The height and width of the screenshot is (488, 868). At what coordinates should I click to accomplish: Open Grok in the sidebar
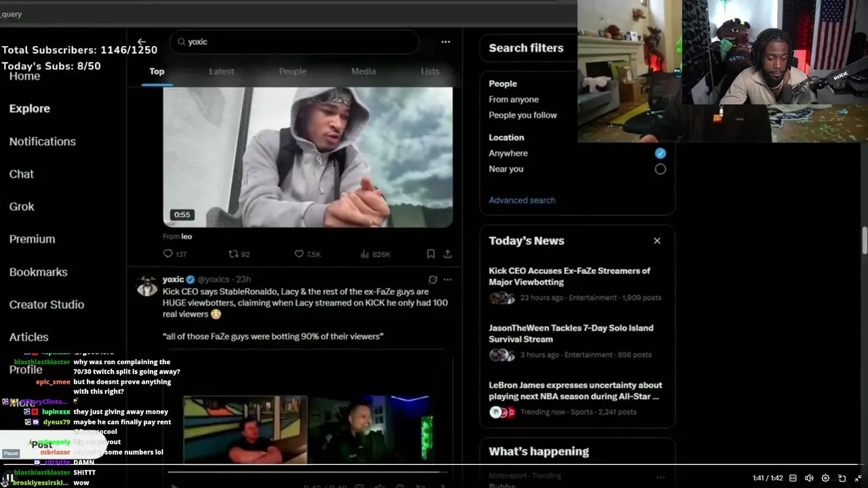(x=22, y=207)
